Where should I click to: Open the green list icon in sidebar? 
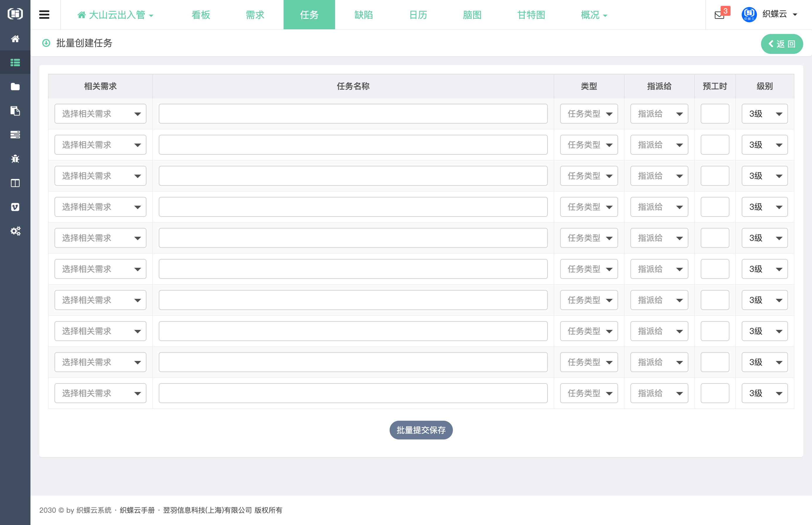[x=15, y=63]
